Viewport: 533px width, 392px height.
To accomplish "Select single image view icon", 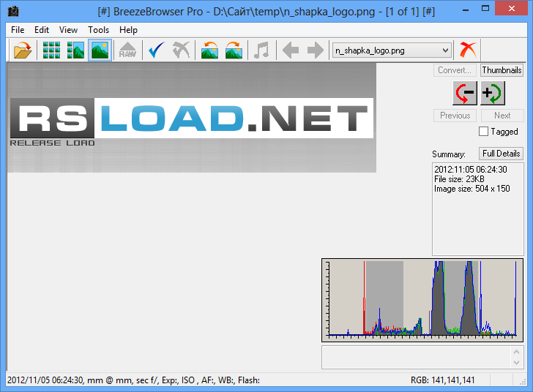I will [x=100, y=50].
